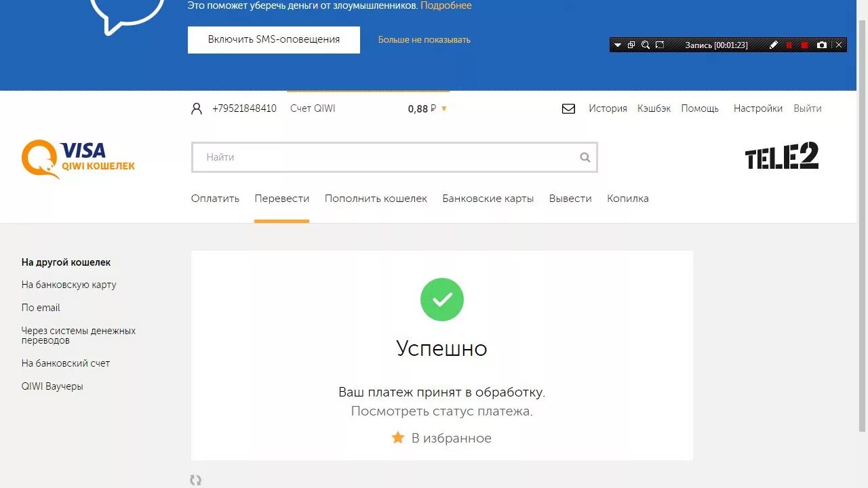The height and width of the screenshot is (488, 868).
Task: Select На банковскую карту in sidebar
Action: tap(69, 285)
